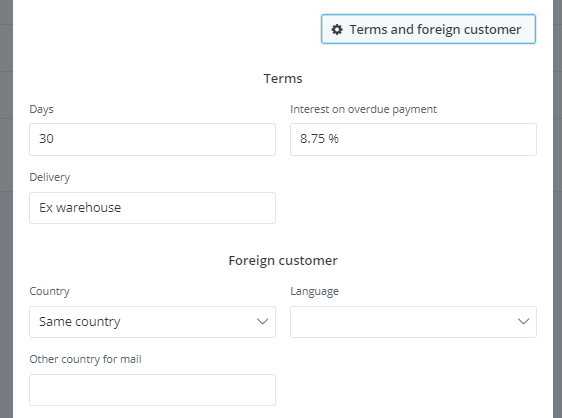Toggle the Terms and foreign customer button
The width and height of the screenshot is (562, 418).
click(428, 29)
